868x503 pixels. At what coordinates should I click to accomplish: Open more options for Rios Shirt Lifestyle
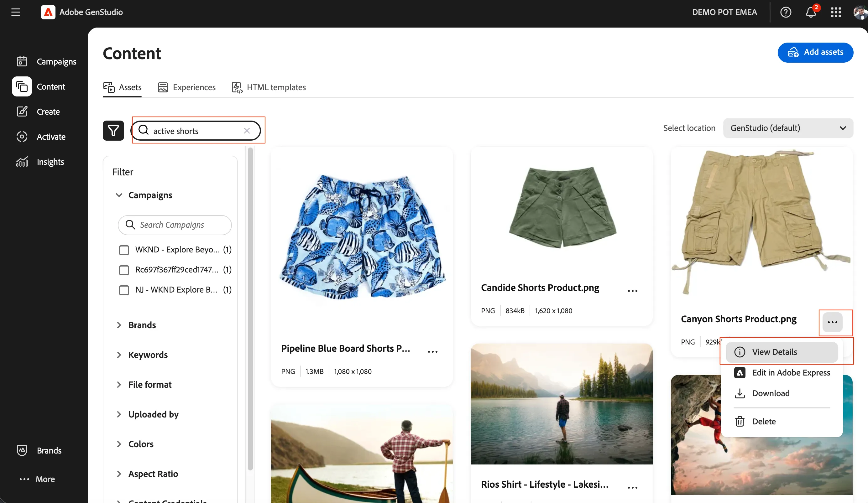(632, 487)
